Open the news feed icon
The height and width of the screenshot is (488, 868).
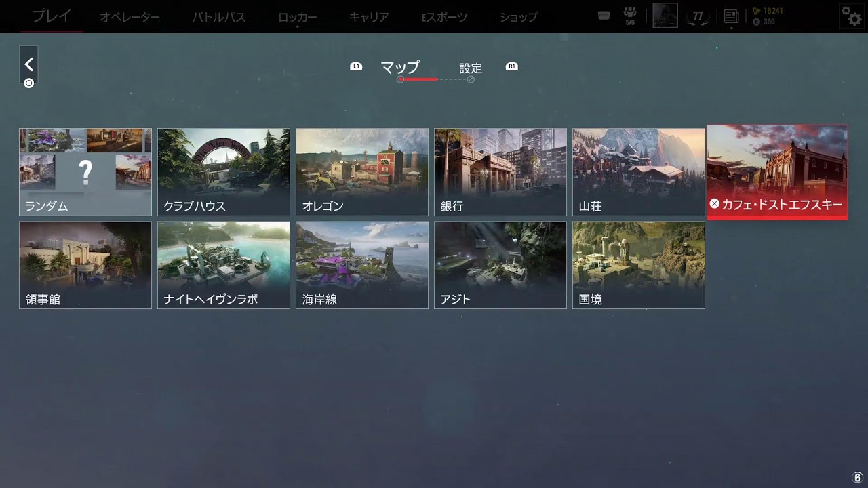[x=731, y=16]
